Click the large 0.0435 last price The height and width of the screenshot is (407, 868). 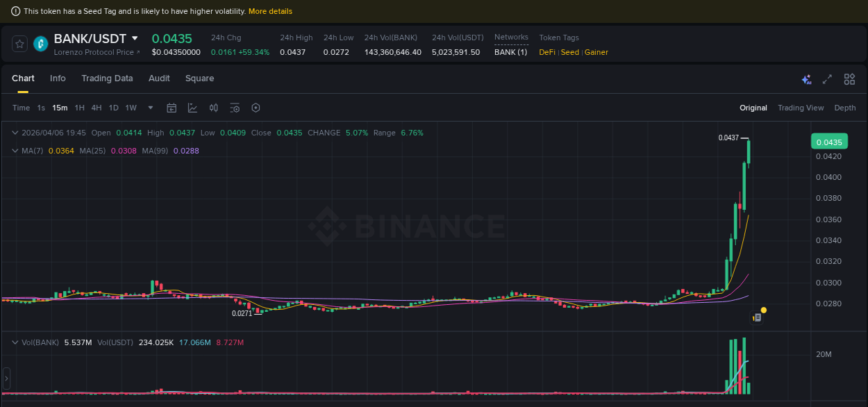point(172,38)
